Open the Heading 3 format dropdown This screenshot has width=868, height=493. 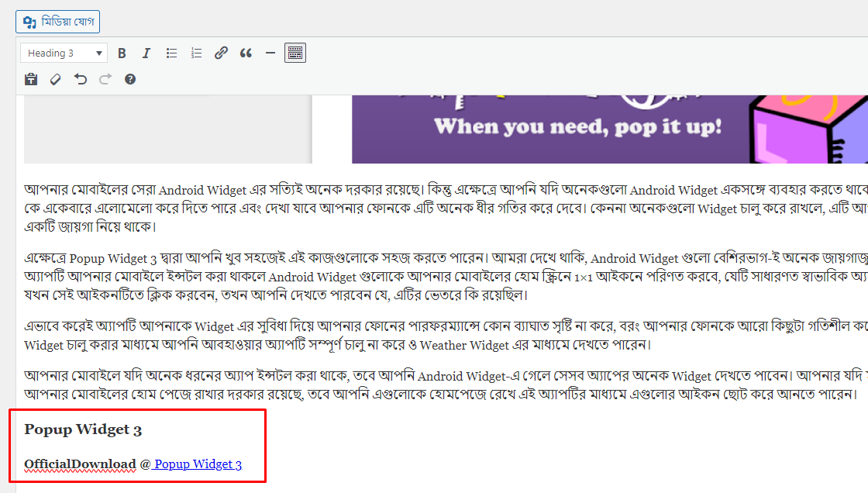(x=63, y=52)
